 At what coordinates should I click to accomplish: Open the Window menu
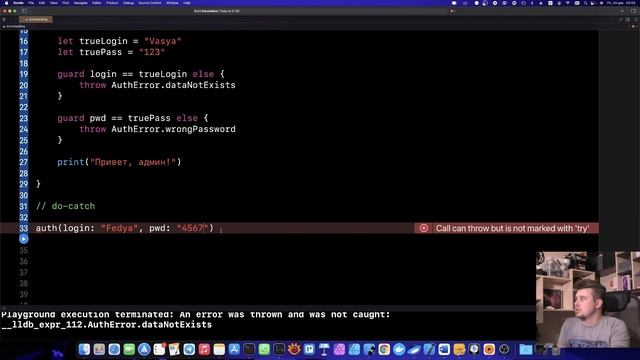pos(172,3)
